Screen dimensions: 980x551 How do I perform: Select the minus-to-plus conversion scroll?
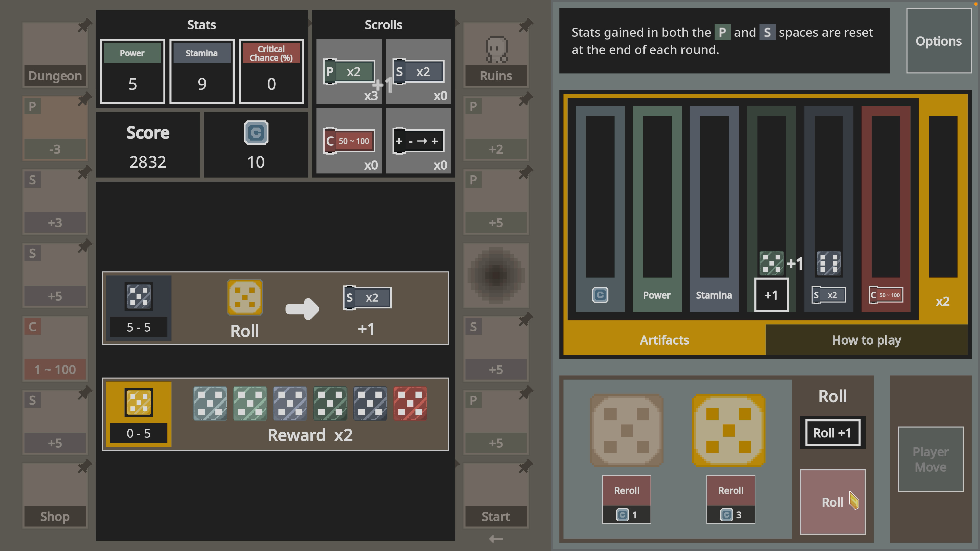tap(419, 141)
